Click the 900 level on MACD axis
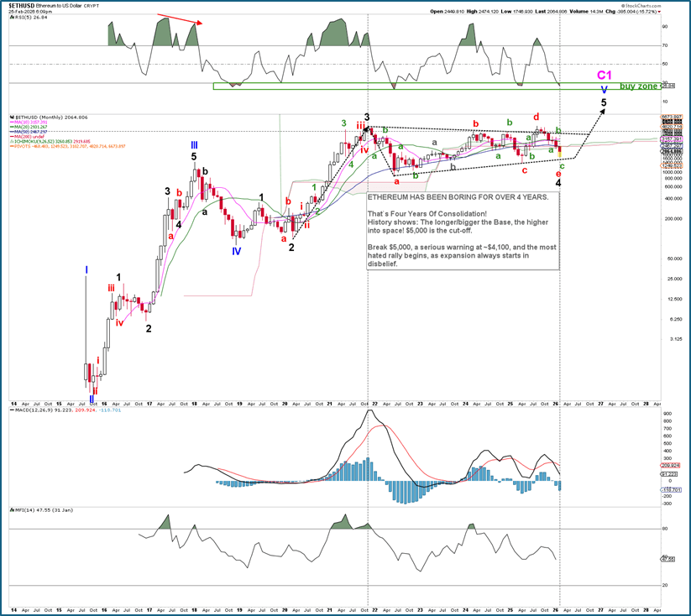Screen dimensions: 691x616 click(x=666, y=414)
